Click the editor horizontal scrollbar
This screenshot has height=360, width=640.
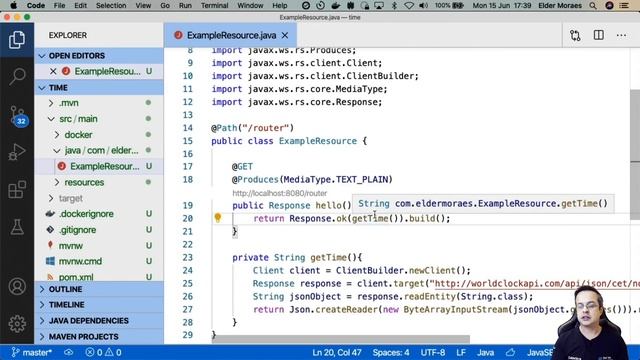[x=341, y=340]
